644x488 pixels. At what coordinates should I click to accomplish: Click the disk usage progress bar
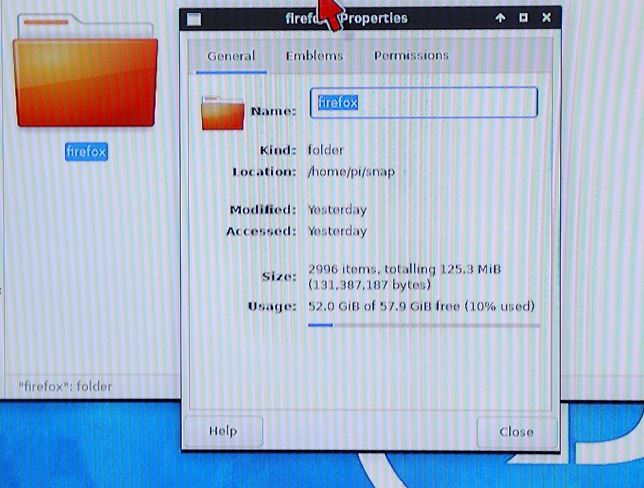pyautogui.click(x=423, y=325)
